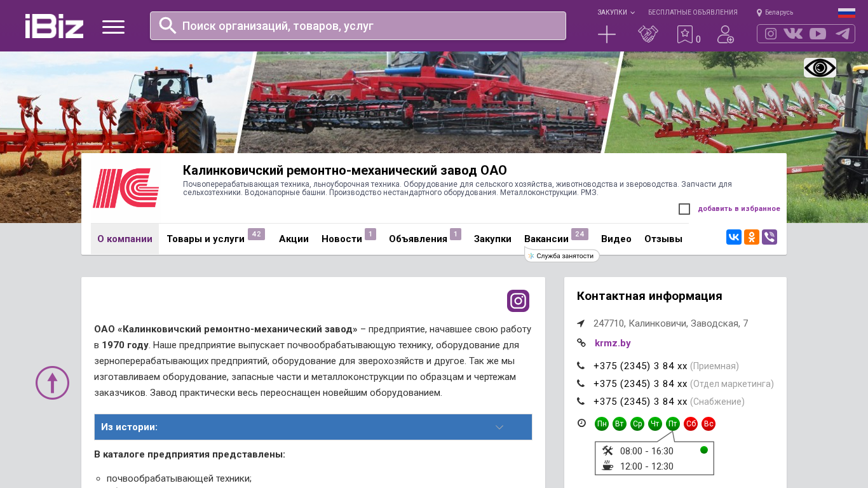Click the address location arrow icon
Image resolution: width=868 pixels, height=488 pixels.
point(581,323)
